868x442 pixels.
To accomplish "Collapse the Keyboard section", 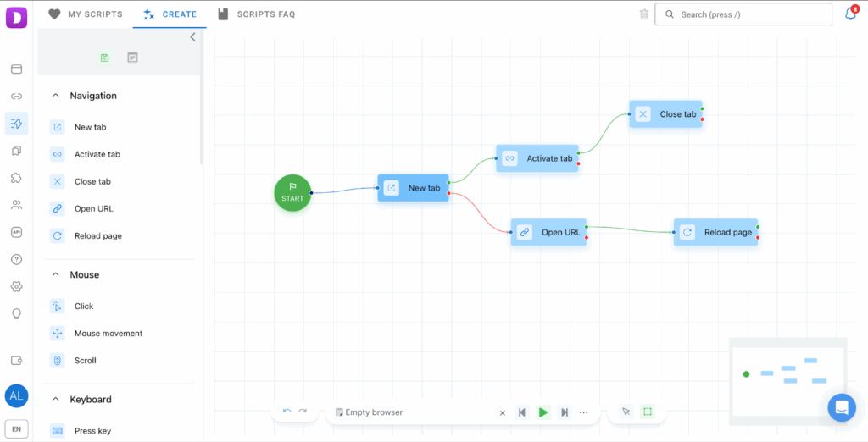I will tap(56, 399).
